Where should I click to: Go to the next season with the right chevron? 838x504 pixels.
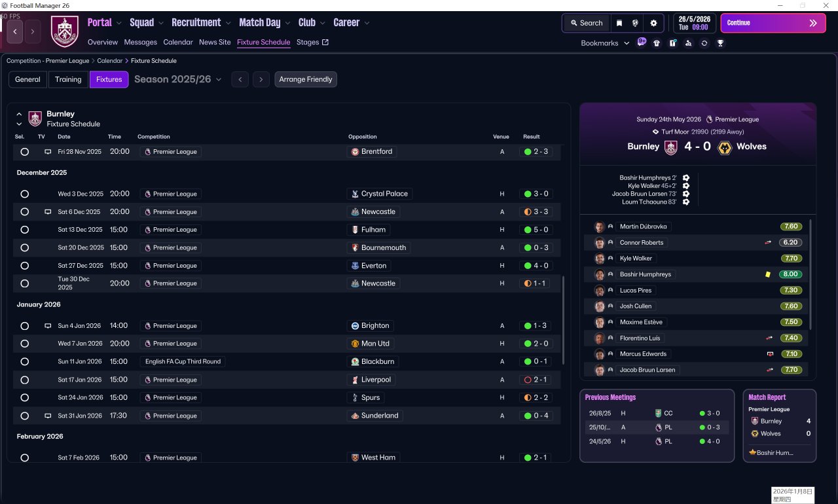tap(261, 80)
